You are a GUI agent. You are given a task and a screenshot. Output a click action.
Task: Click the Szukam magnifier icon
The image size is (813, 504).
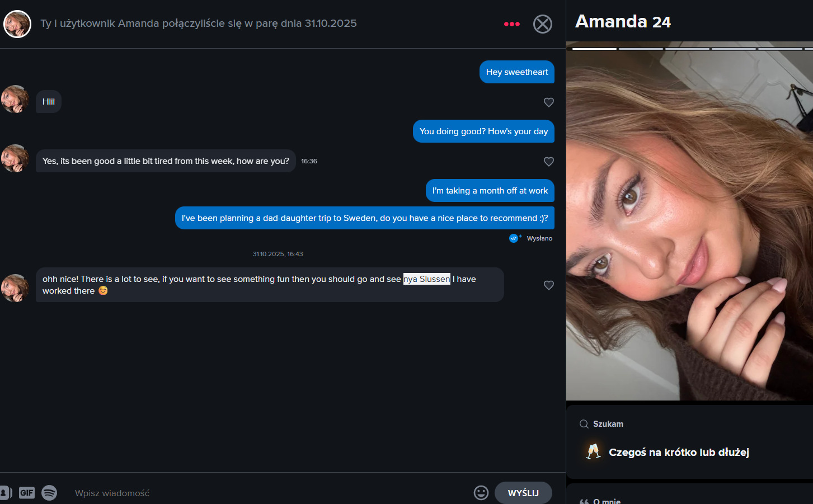584,424
